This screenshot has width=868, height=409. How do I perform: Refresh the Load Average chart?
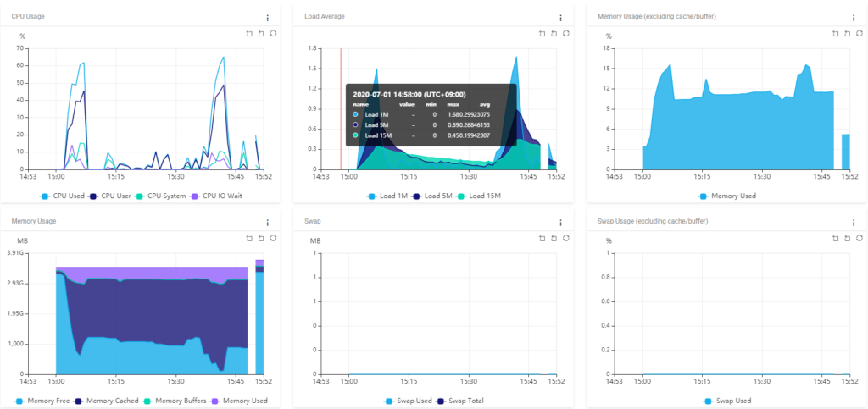point(565,34)
